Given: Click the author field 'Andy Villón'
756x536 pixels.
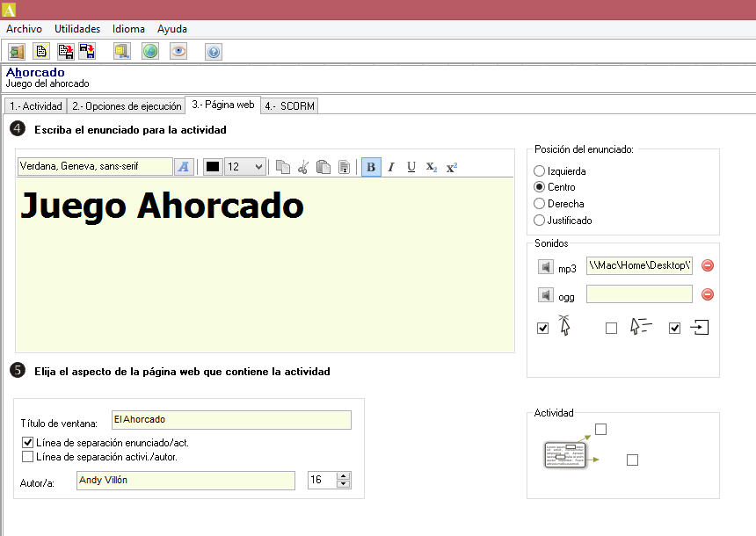Looking at the screenshot, I should (x=185, y=481).
